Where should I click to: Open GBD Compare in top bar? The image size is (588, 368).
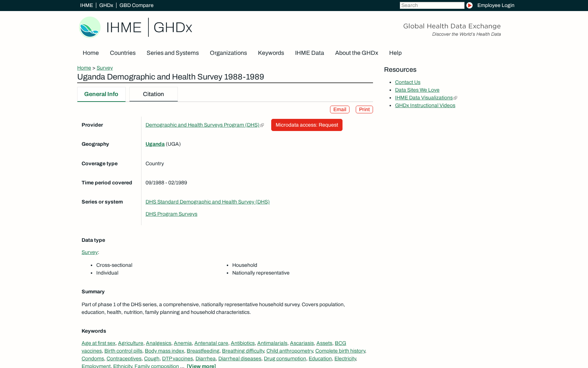coord(136,5)
